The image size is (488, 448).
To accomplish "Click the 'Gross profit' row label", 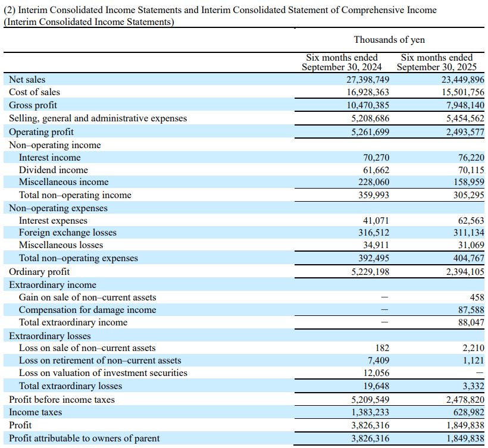I will pyautogui.click(x=33, y=105).
